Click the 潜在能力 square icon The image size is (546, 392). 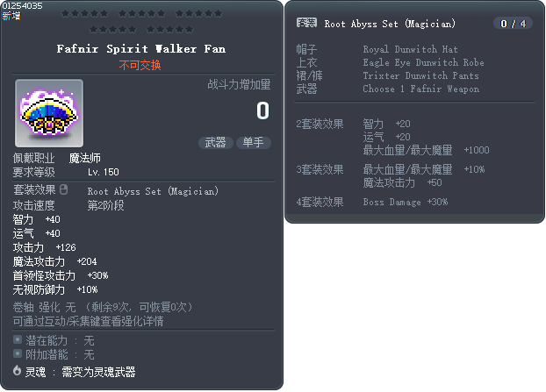coord(18,339)
